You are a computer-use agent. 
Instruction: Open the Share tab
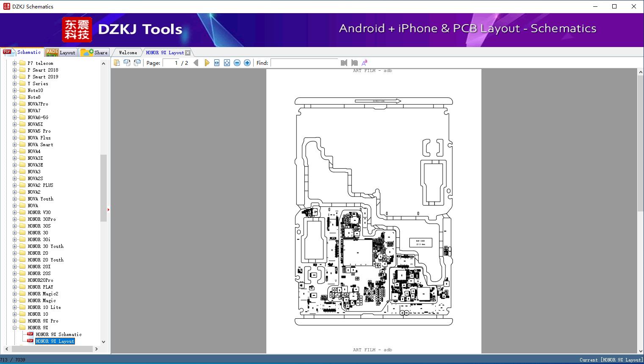94,53
